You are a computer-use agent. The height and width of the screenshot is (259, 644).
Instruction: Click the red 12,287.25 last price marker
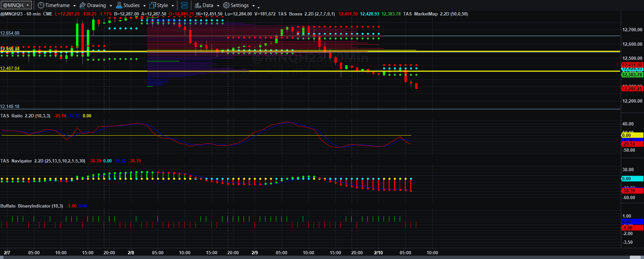(632, 88)
